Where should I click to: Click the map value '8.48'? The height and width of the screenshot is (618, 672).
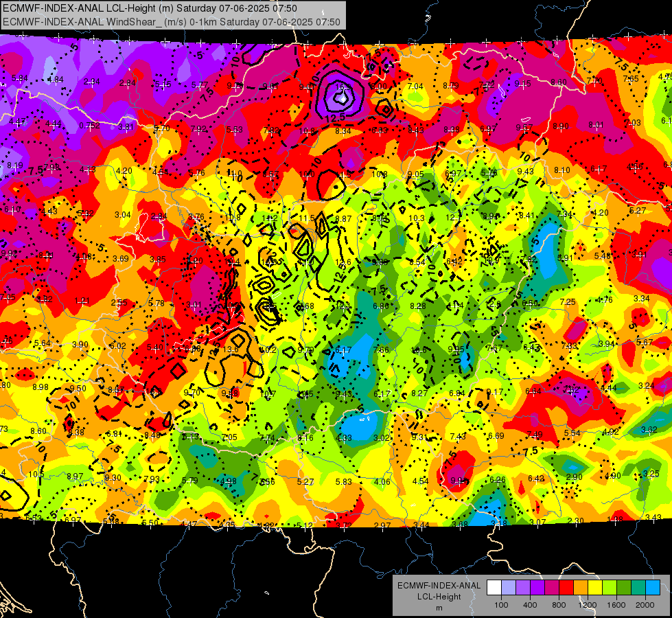pos(152,435)
